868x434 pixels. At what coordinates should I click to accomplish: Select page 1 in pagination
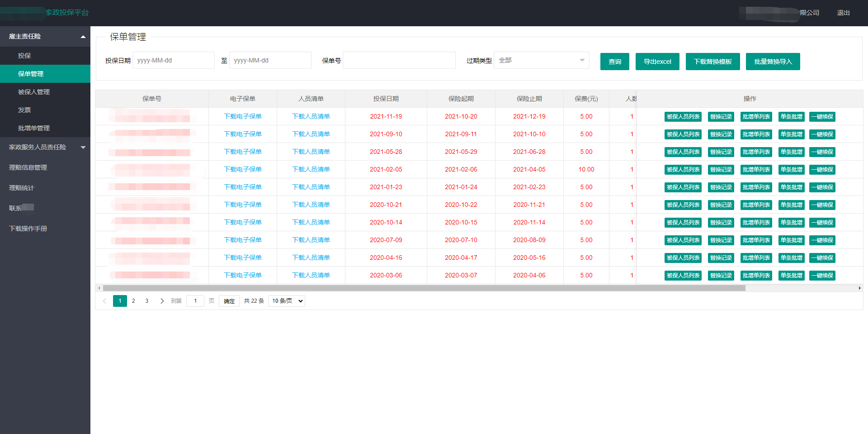pos(120,301)
